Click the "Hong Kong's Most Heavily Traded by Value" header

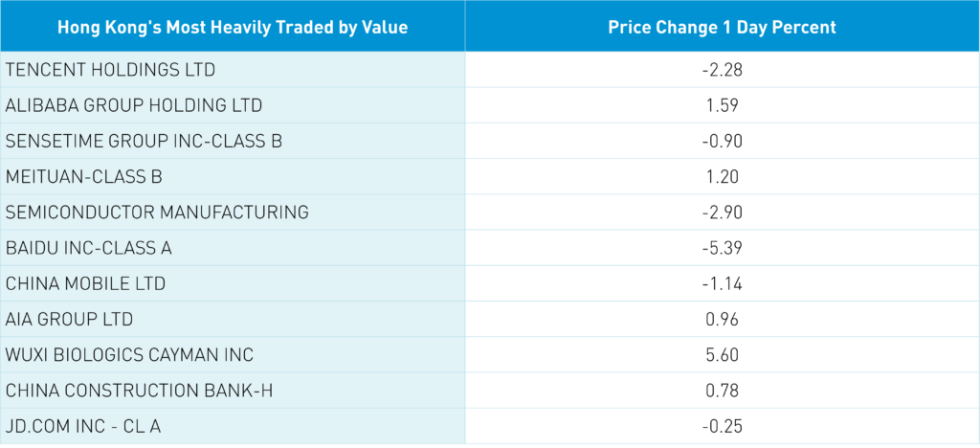[233, 27]
